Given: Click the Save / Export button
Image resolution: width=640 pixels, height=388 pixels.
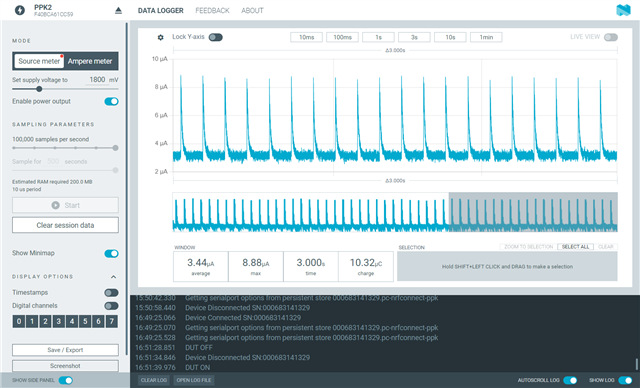Looking at the screenshot, I should point(65,350).
